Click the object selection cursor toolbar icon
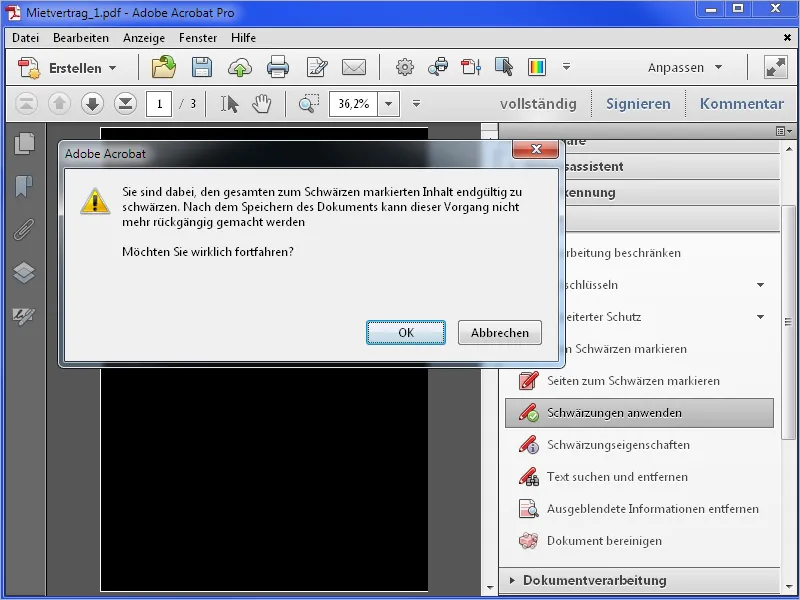The image size is (800, 600). pos(504,67)
